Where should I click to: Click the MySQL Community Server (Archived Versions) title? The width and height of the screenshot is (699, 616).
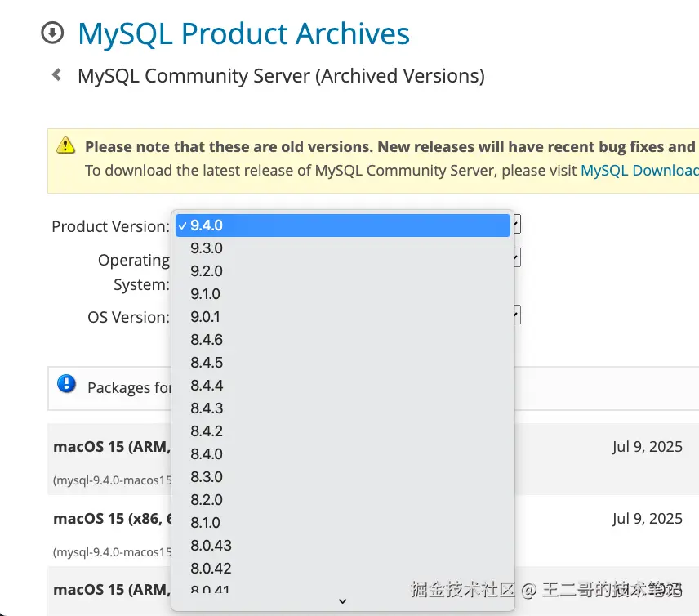tap(281, 76)
